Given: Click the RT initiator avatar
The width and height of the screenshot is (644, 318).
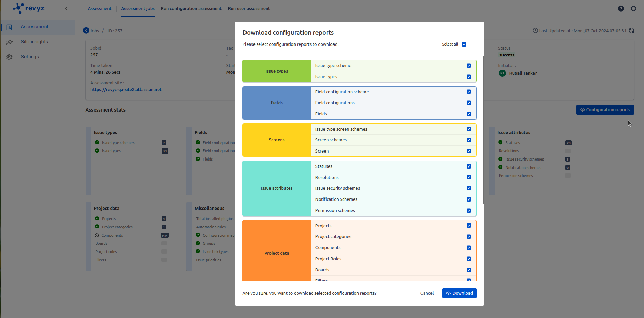Looking at the screenshot, I should coord(502,73).
